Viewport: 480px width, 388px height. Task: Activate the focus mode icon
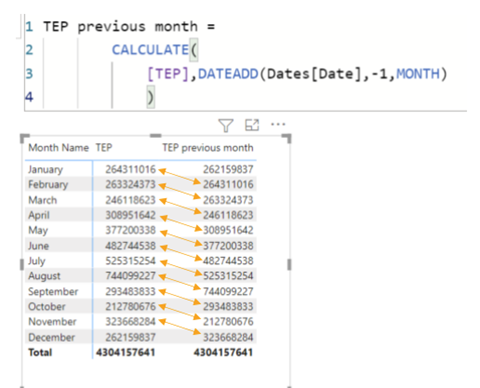coord(252,125)
